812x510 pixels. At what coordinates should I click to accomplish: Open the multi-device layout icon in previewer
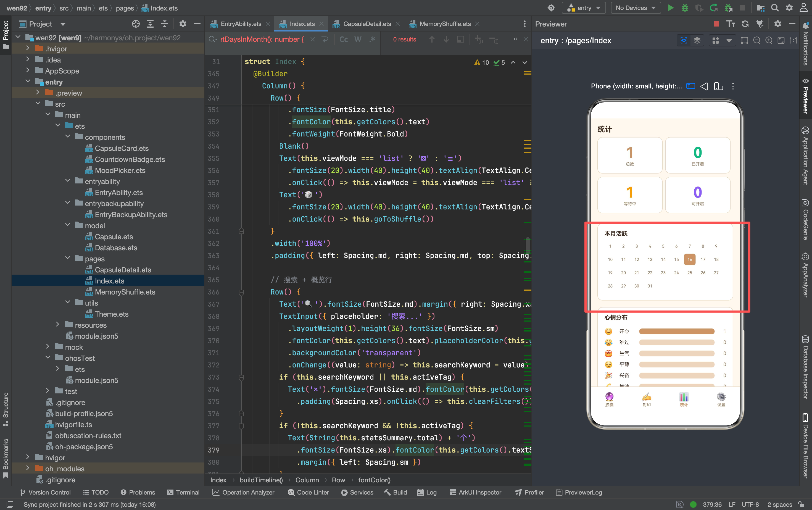pyautogui.click(x=718, y=86)
